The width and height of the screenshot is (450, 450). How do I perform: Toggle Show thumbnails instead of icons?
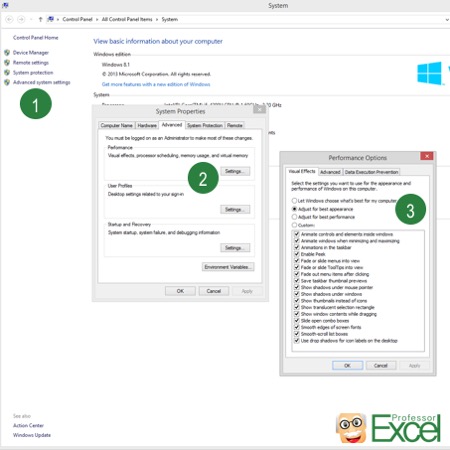click(x=297, y=301)
